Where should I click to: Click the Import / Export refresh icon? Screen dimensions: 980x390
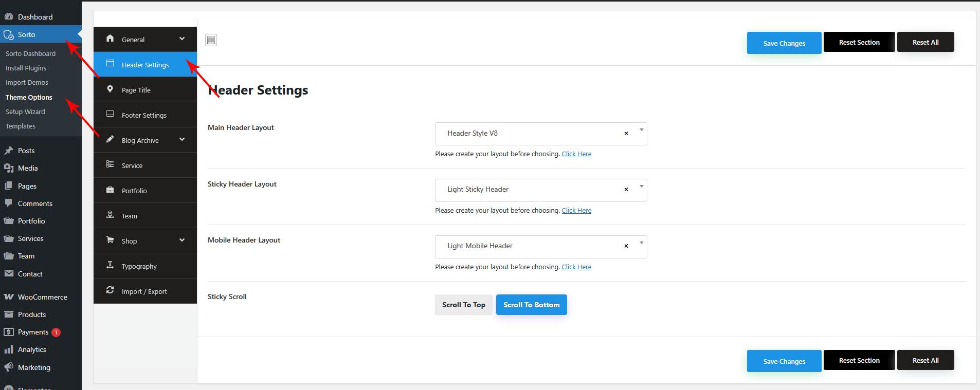[x=110, y=290]
